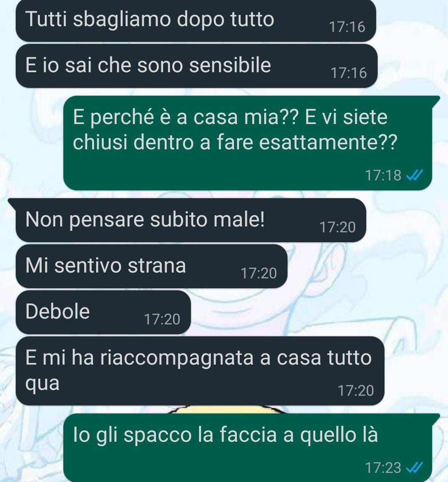Tap the 17:18 timestamp on the green message

383,175
